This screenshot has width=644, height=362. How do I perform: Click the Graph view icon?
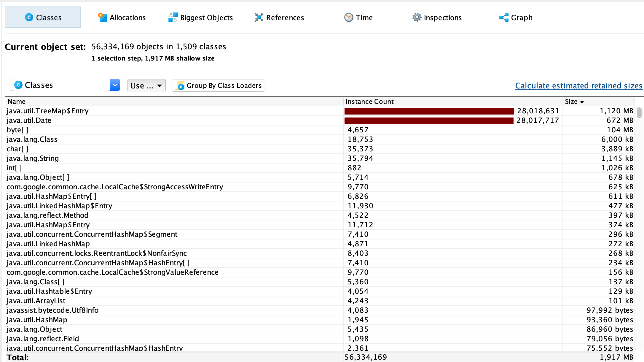tap(504, 18)
